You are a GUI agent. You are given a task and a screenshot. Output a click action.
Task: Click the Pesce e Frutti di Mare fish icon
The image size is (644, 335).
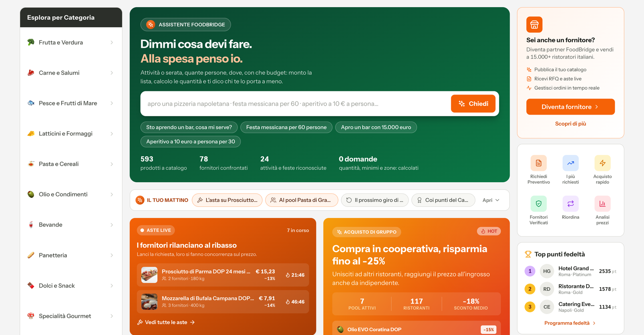(31, 103)
